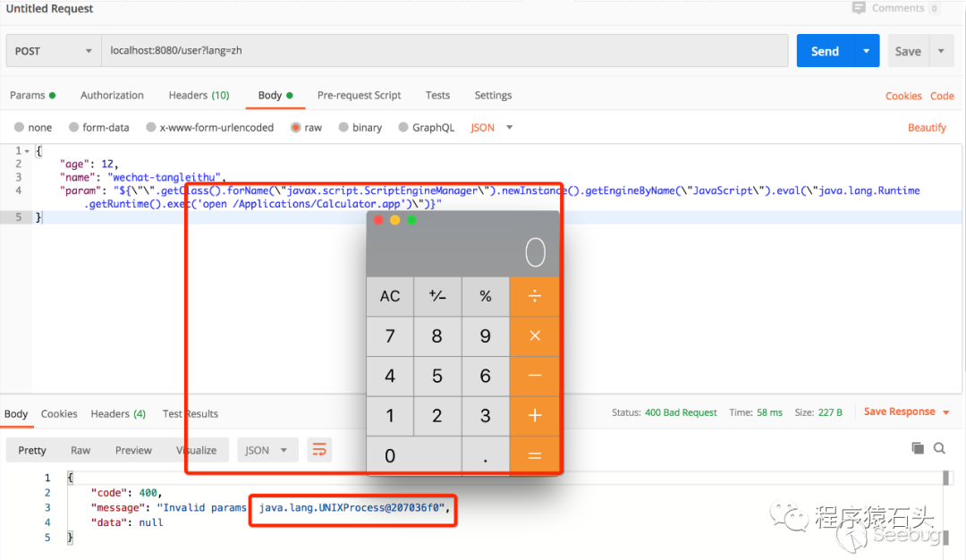Viewport: 966px width, 560px height.
Task: Close the Calculator window with red dot
Action: [379, 221]
